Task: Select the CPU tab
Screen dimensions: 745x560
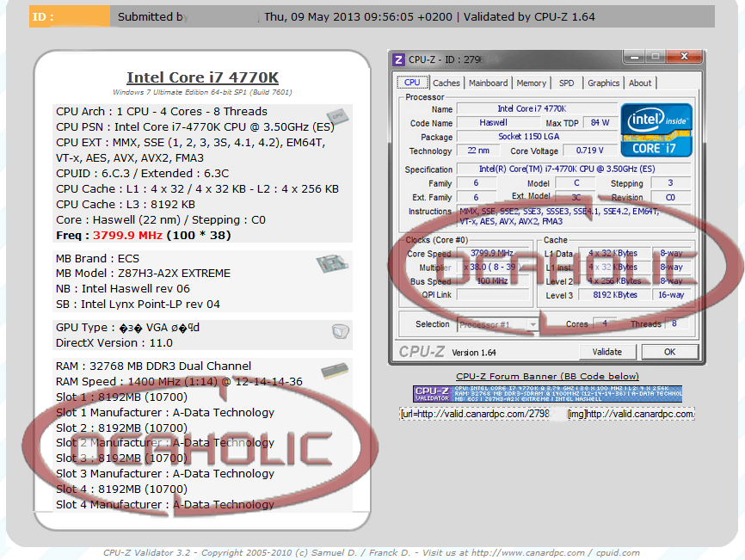Action: (x=412, y=83)
